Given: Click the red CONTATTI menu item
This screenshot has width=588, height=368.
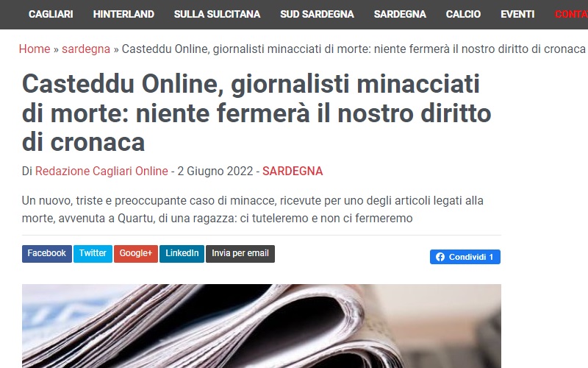Looking at the screenshot, I should coord(571,14).
